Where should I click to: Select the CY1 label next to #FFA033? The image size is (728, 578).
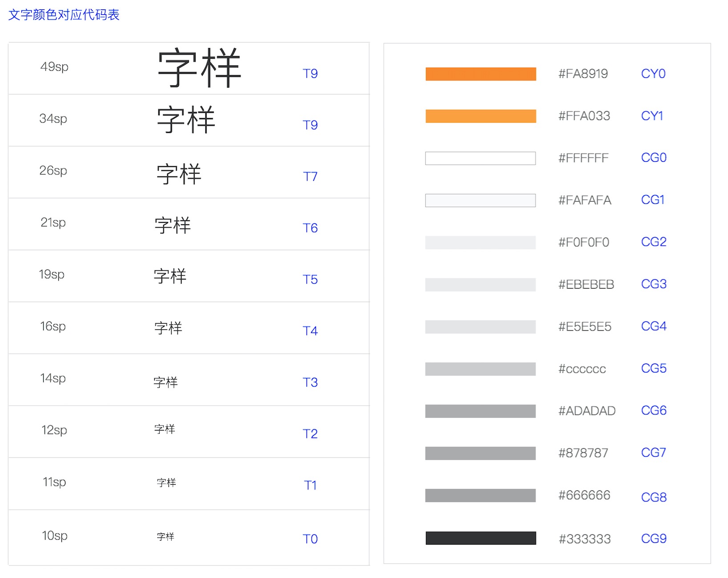click(x=652, y=116)
